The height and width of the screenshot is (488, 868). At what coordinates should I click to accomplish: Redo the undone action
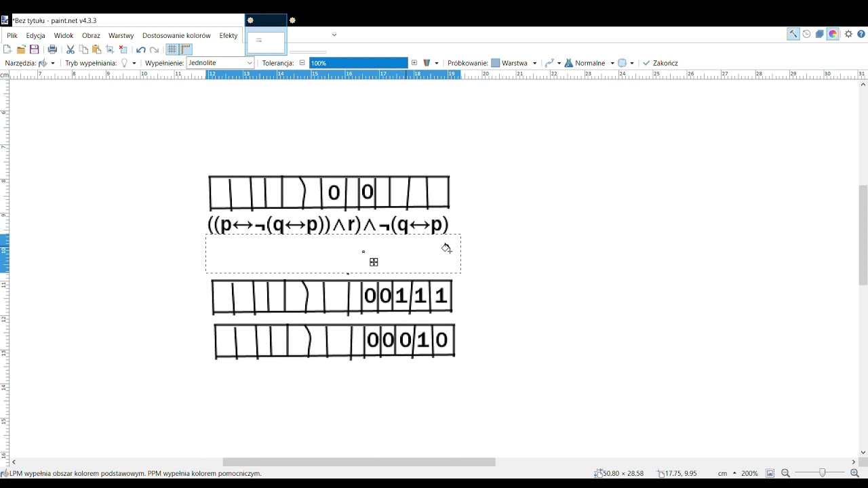154,49
